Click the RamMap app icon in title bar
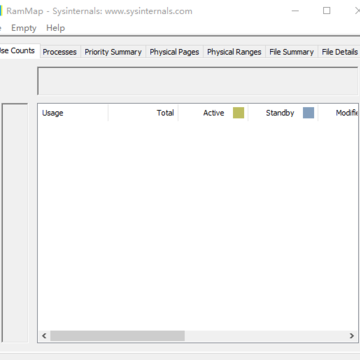360x360 pixels. tap(1, 11)
